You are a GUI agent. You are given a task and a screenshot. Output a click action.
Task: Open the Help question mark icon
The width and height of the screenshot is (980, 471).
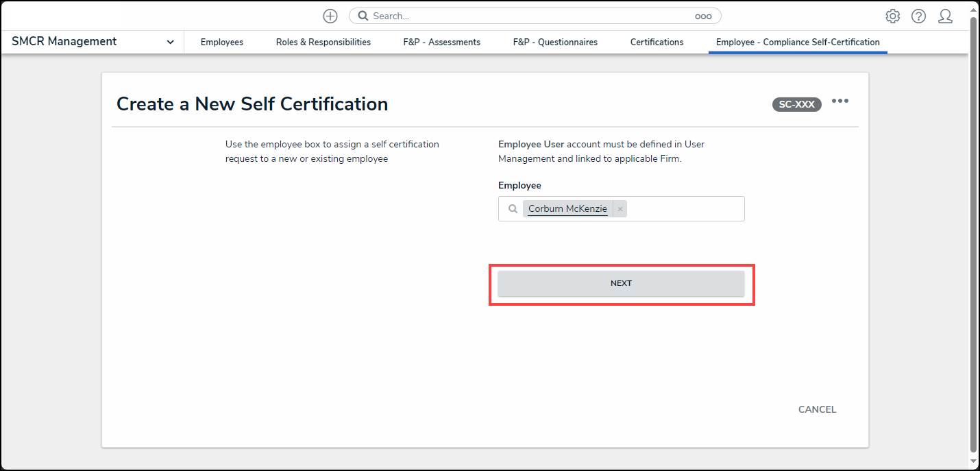click(918, 16)
